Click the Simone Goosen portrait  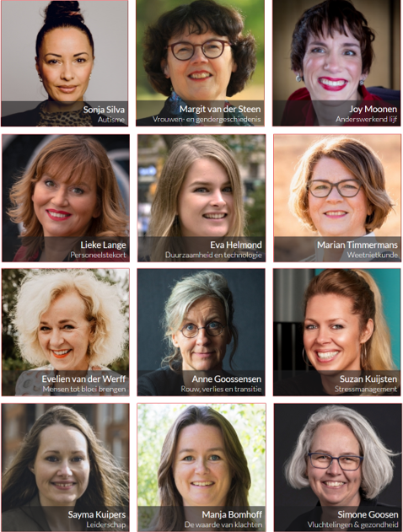point(338,467)
